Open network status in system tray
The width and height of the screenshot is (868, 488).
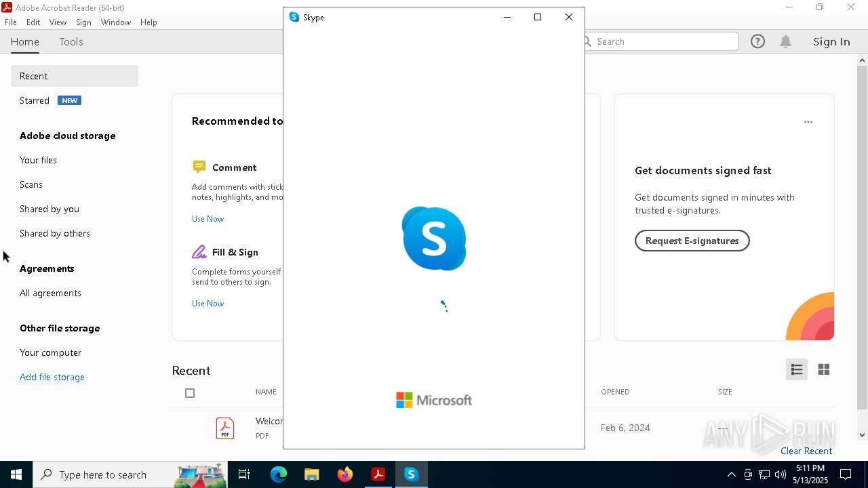[x=764, y=474]
